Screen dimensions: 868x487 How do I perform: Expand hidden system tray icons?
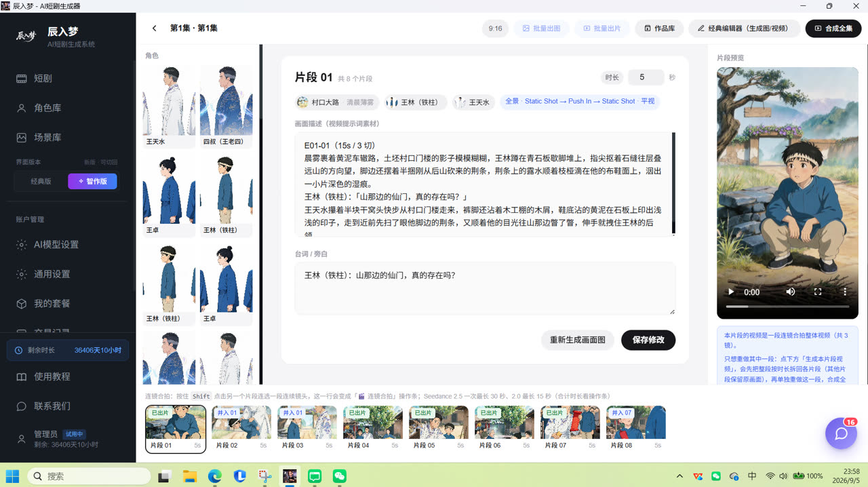680,476
